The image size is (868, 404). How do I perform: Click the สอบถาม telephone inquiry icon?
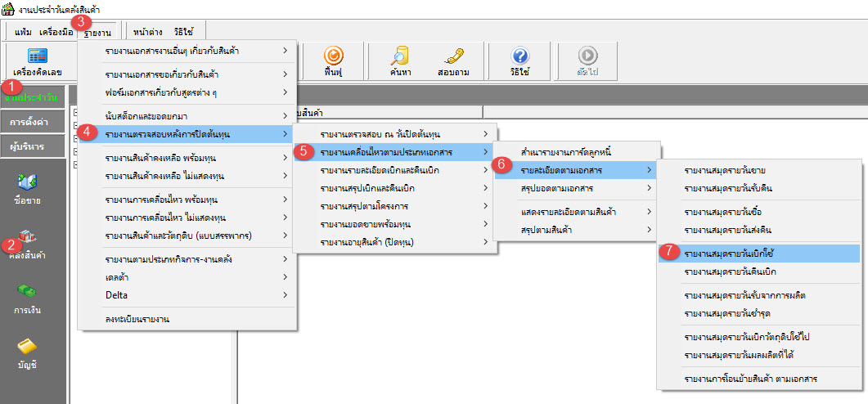[x=453, y=62]
